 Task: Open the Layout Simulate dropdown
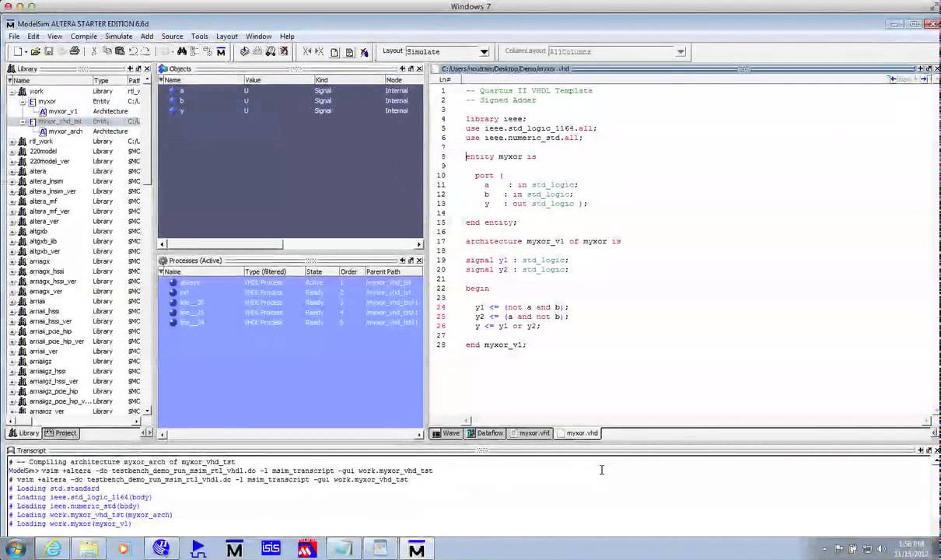tap(484, 52)
